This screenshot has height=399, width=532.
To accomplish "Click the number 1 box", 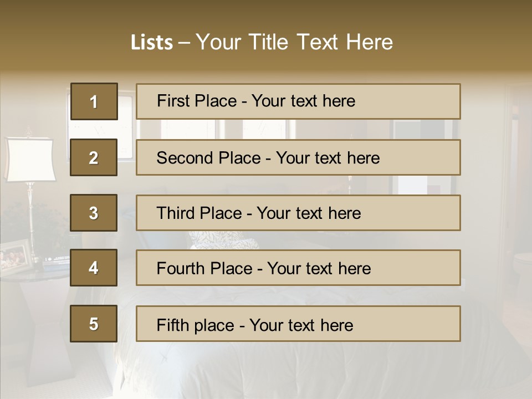I will 94,101.
